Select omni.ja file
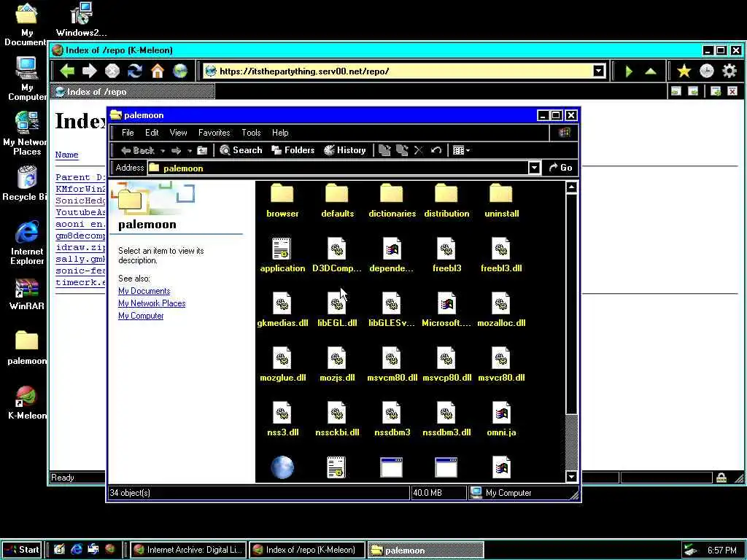Viewport: 747px width, 560px height. [501, 419]
